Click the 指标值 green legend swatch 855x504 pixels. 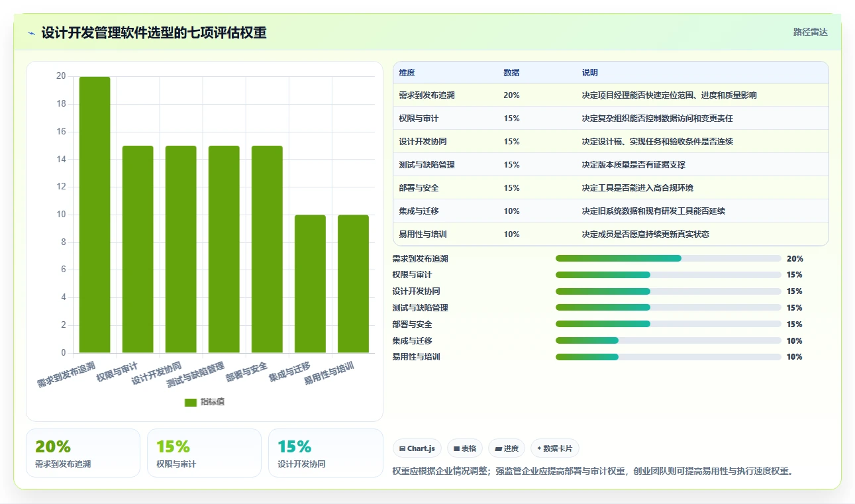click(191, 402)
